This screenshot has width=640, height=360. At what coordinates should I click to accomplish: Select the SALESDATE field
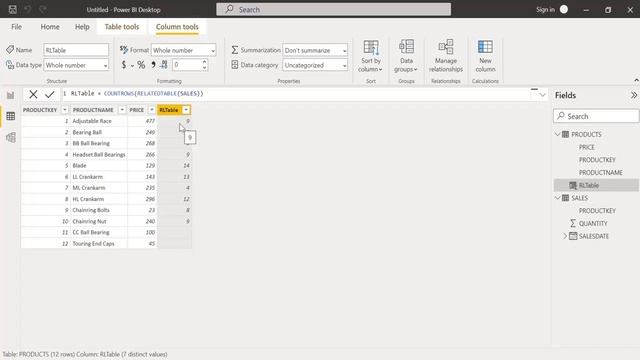594,236
